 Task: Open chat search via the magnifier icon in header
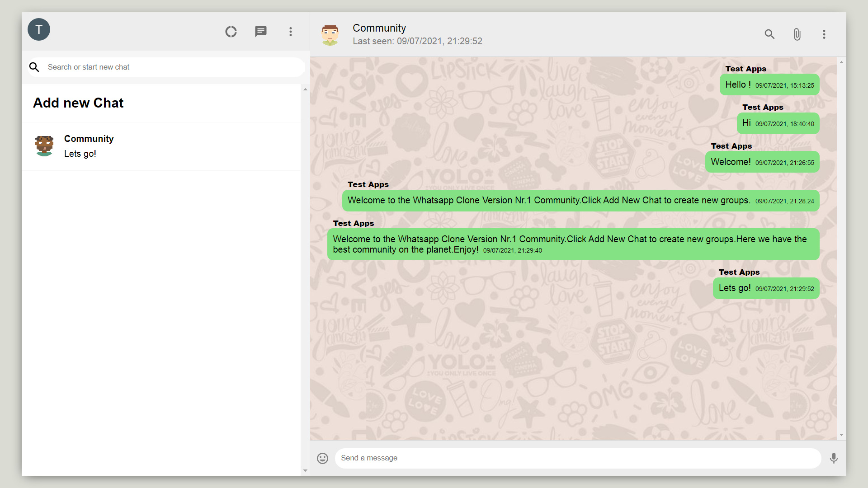770,34
